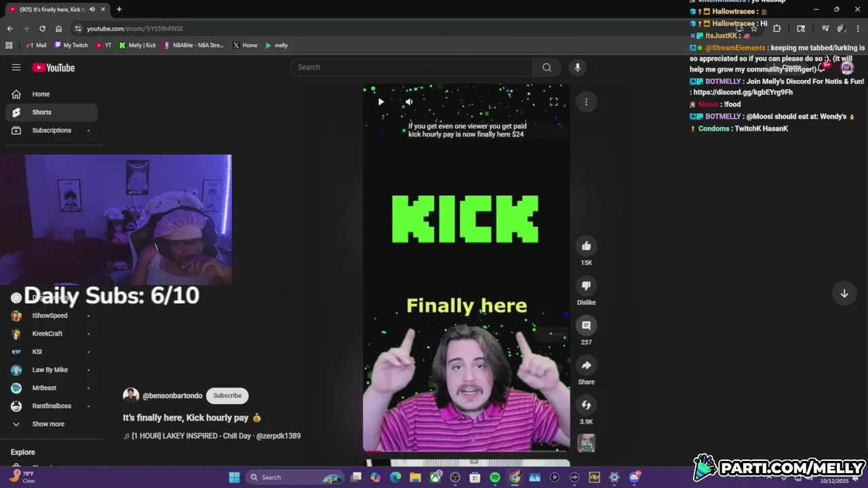Open the Melly | Kick bookmark
This screenshot has height=488, width=868.
pyautogui.click(x=138, y=45)
